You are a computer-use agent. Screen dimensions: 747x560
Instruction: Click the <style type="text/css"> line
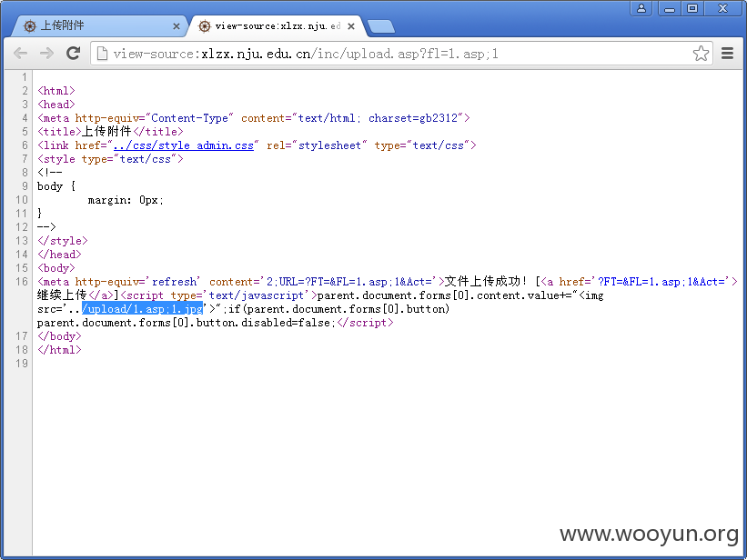click(110, 159)
